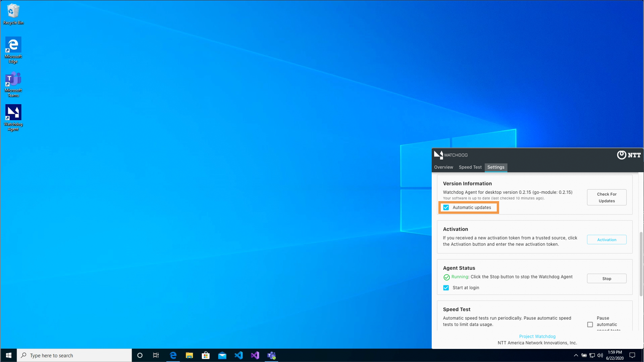Viewport: 644px width, 362px height.
Task: Check the Pause automatic speed tests box
Action: click(x=590, y=324)
